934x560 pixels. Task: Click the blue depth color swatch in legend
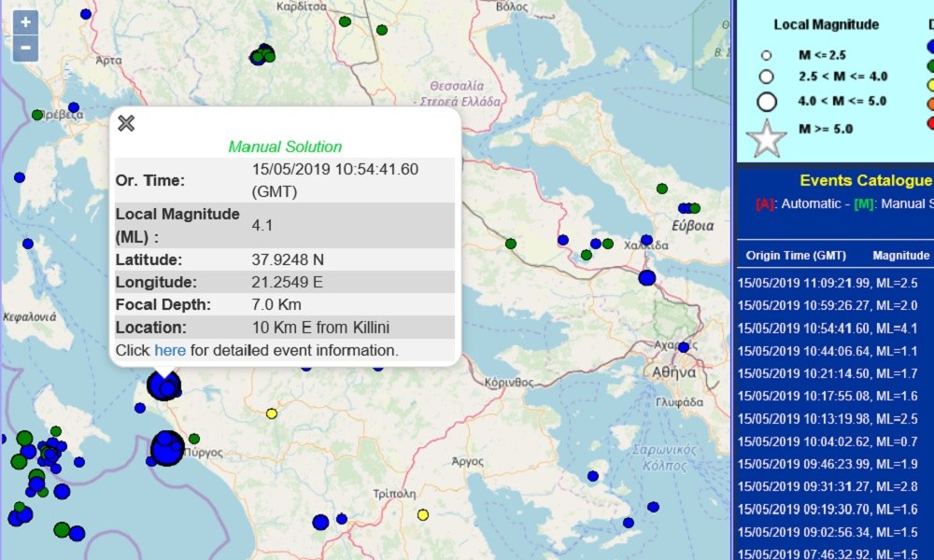930,46
